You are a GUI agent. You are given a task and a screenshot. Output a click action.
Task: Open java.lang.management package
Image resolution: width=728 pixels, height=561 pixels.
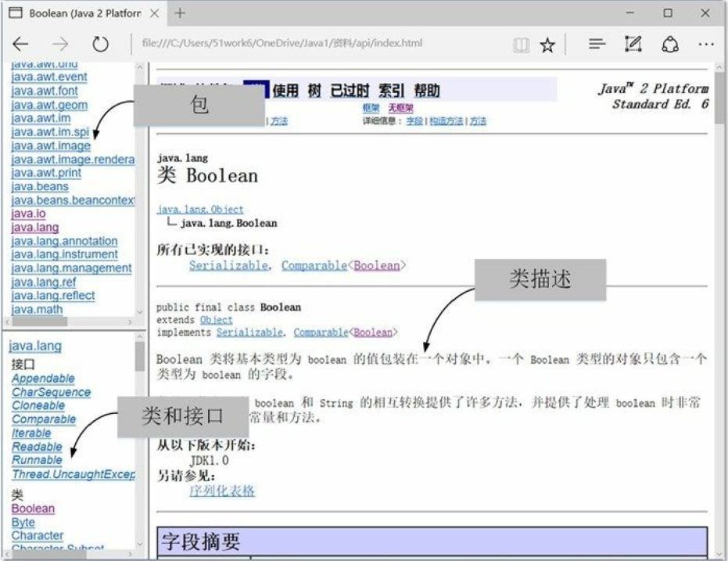click(71, 268)
